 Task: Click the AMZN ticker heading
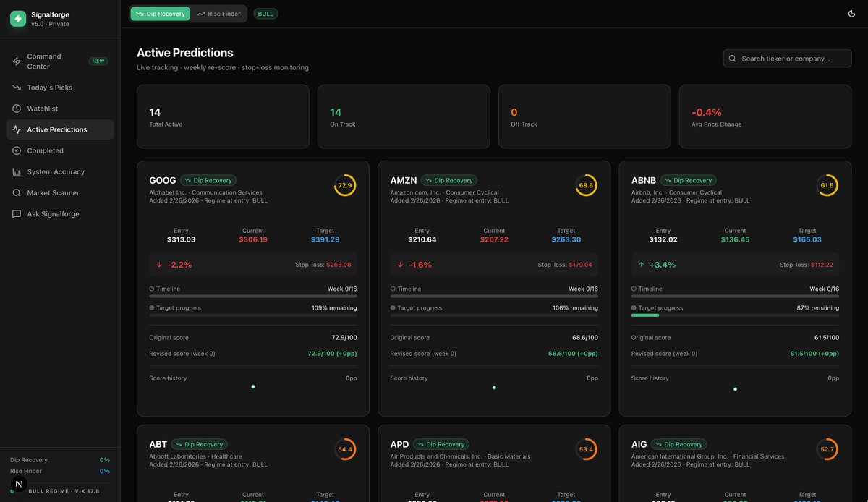[x=404, y=180]
